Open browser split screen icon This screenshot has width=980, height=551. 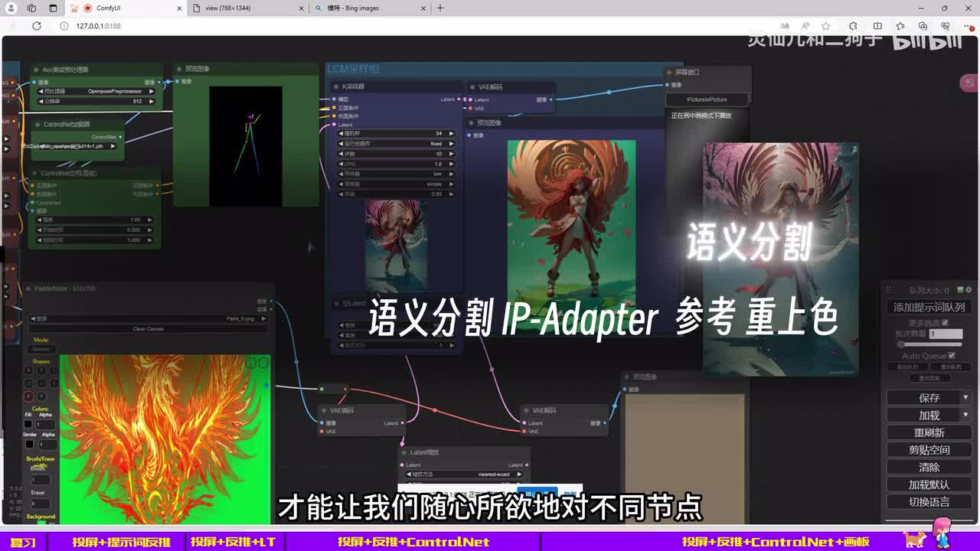(x=877, y=26)
